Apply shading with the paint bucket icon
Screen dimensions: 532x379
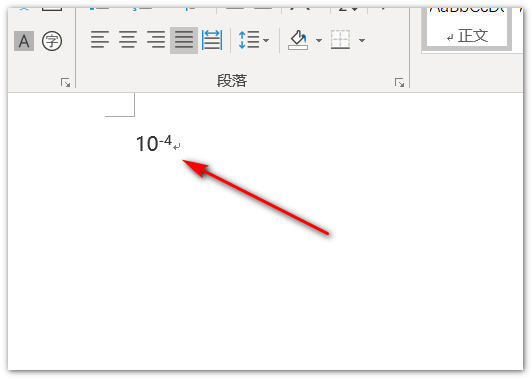click(x=298, y=40)
